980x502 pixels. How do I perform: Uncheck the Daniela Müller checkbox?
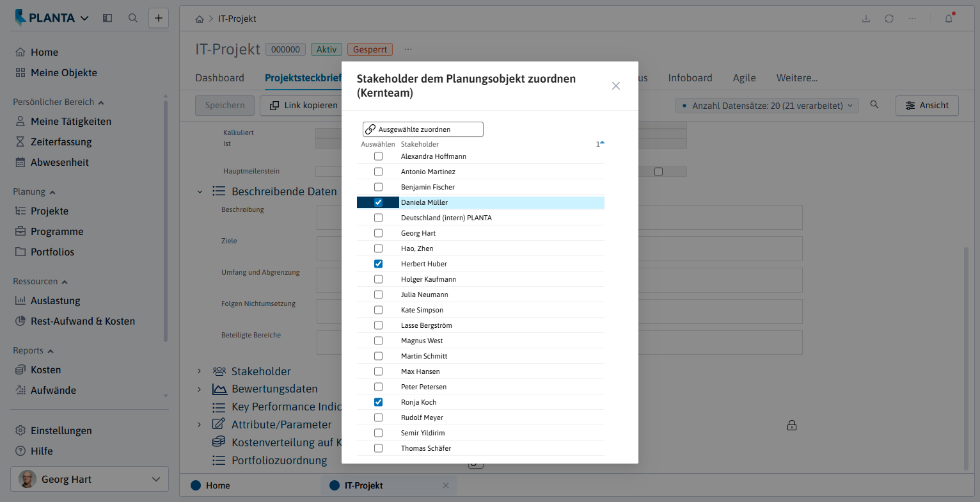click(378, 202)
